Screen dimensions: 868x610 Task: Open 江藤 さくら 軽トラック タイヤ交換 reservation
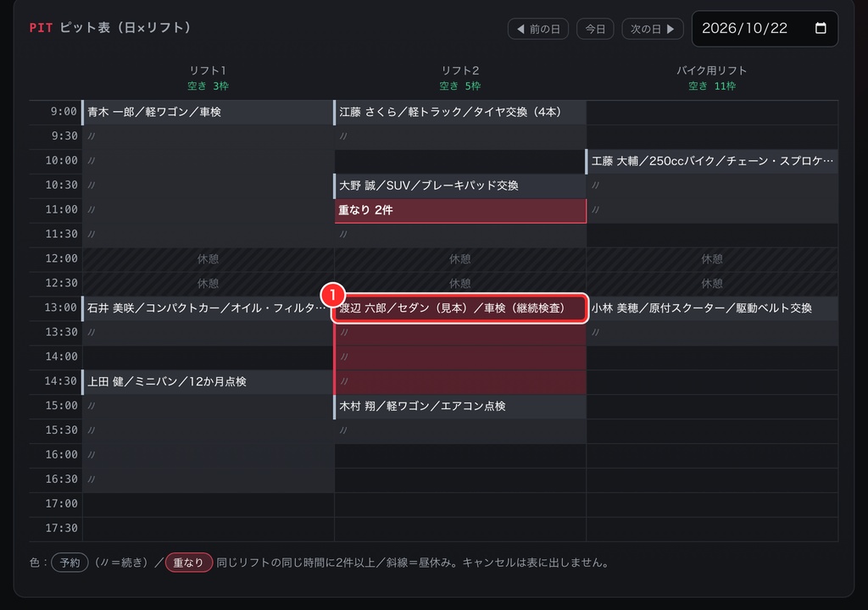click(x=460, y=113)
